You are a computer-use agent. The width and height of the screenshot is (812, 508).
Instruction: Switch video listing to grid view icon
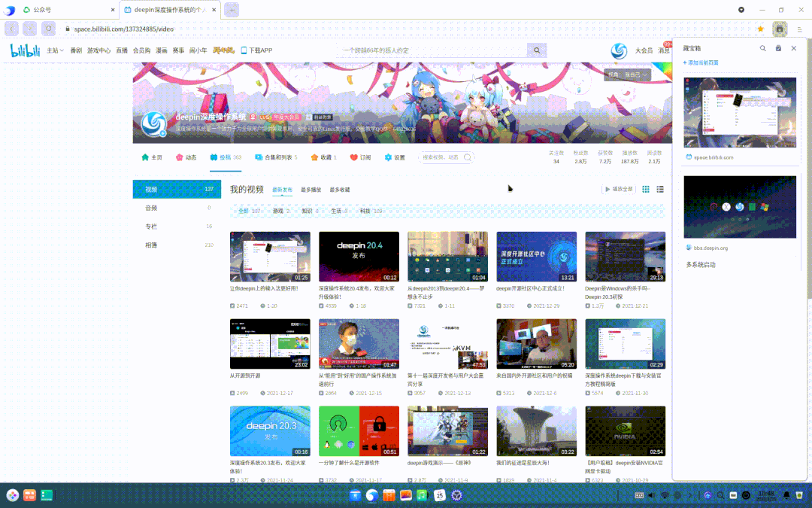[645, 188]
